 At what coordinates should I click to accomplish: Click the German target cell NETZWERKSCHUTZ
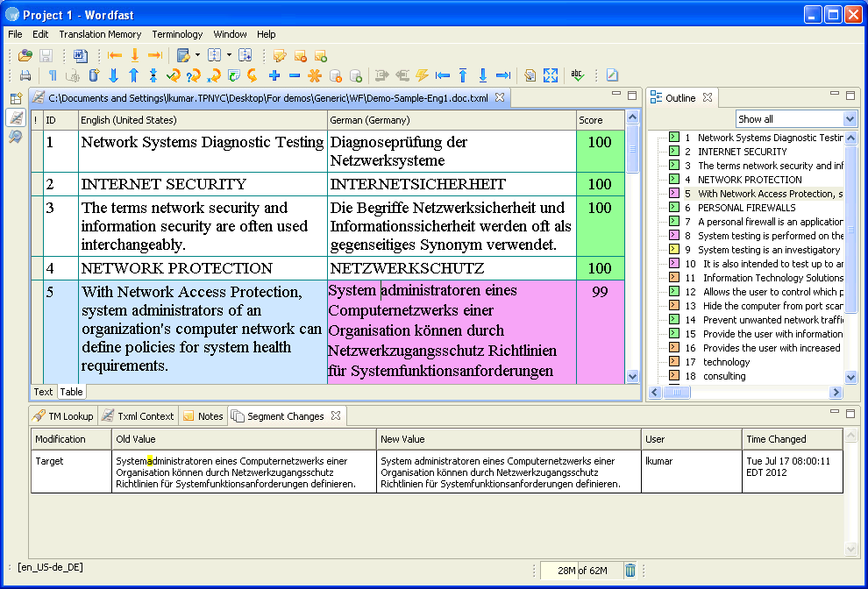point(452,268)
